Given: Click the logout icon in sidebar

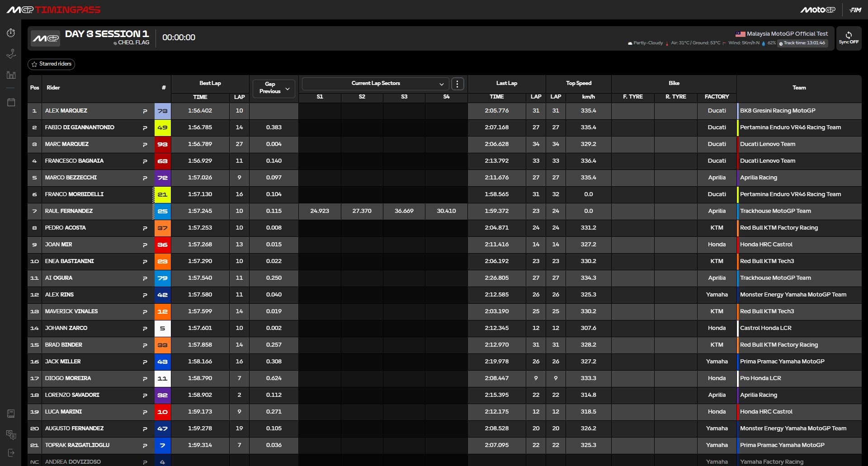Looking at the screenshot, I should [x=11, y=453].
